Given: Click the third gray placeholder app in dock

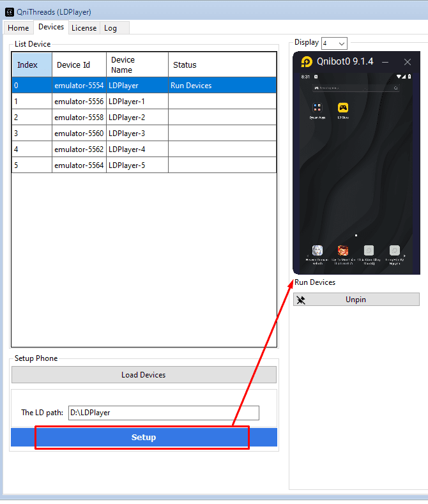Looking at the screenshot, I should pyautogui.click(x=369, y=250).
